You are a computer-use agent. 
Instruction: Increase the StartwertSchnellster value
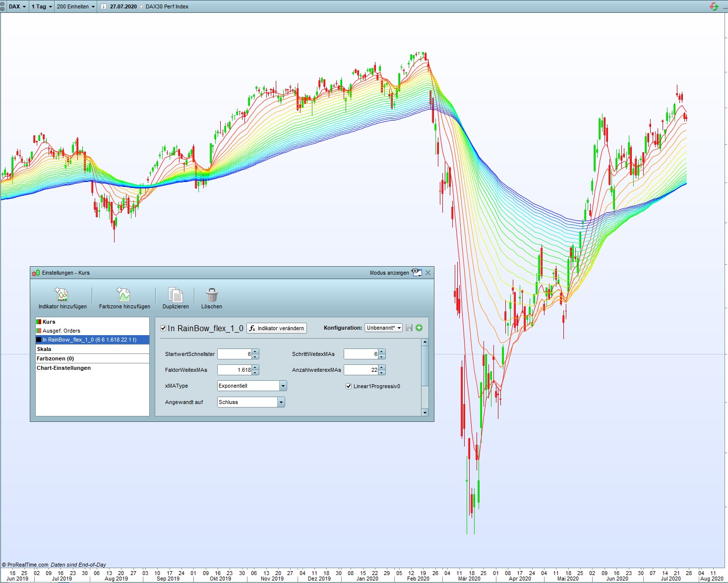[x=255, y=351]
